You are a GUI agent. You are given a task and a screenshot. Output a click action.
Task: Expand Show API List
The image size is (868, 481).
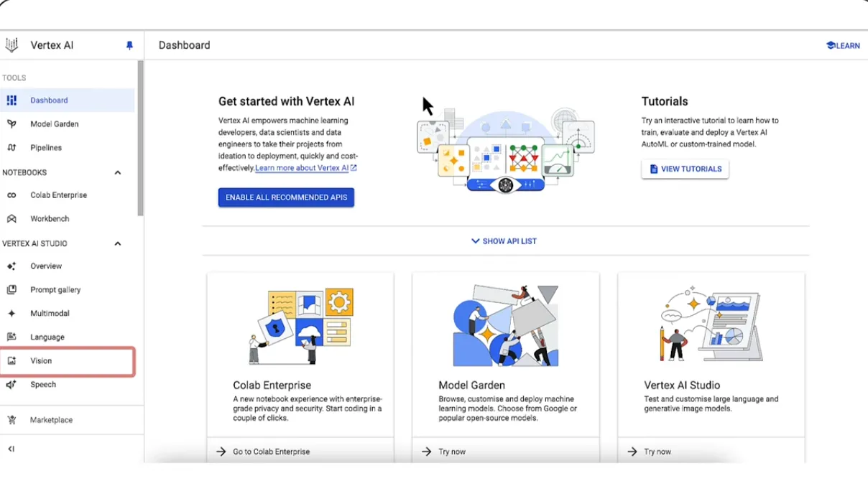coord(504,241)
